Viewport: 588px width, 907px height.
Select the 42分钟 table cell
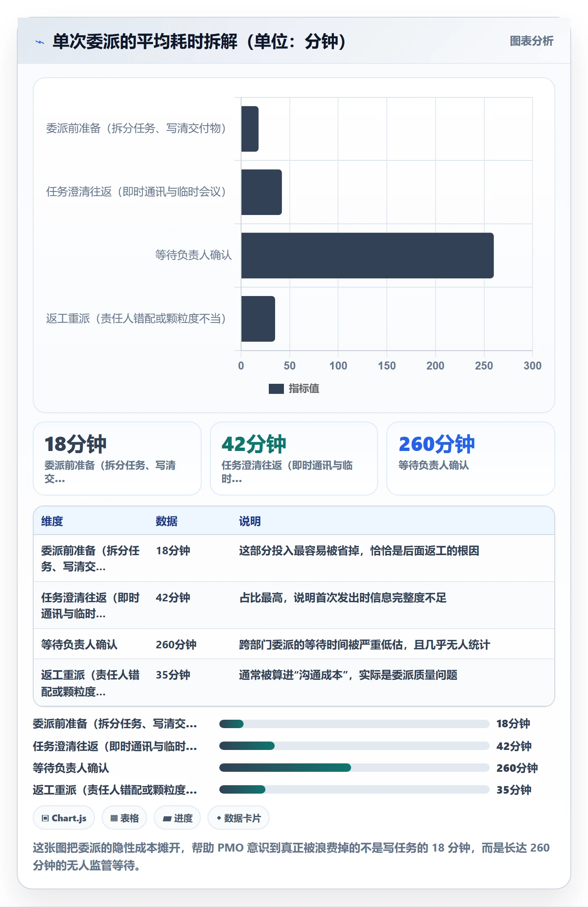(x=173, y=598)
